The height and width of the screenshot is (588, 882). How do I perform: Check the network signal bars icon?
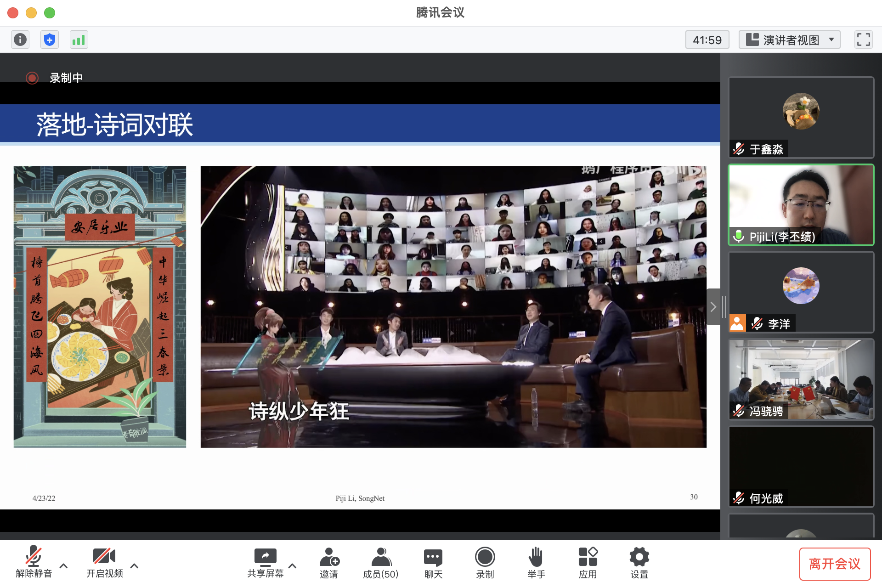(x=79, y=40)
